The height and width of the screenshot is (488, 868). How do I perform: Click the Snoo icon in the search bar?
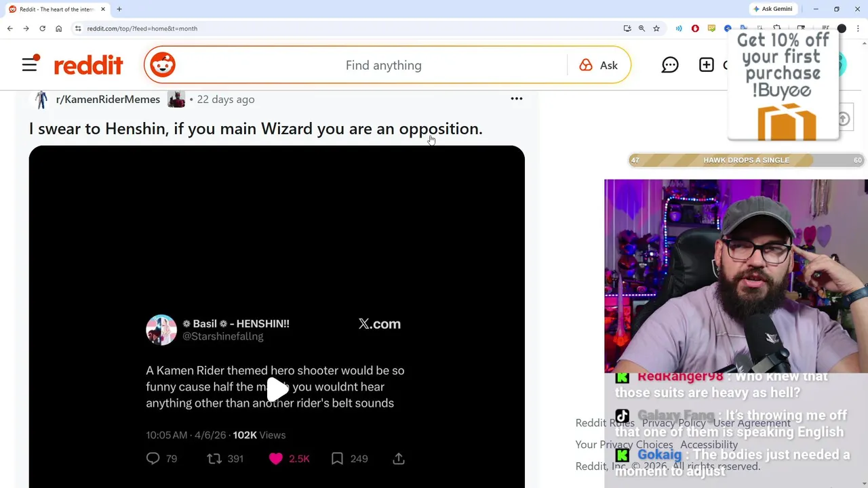point(162,65)
